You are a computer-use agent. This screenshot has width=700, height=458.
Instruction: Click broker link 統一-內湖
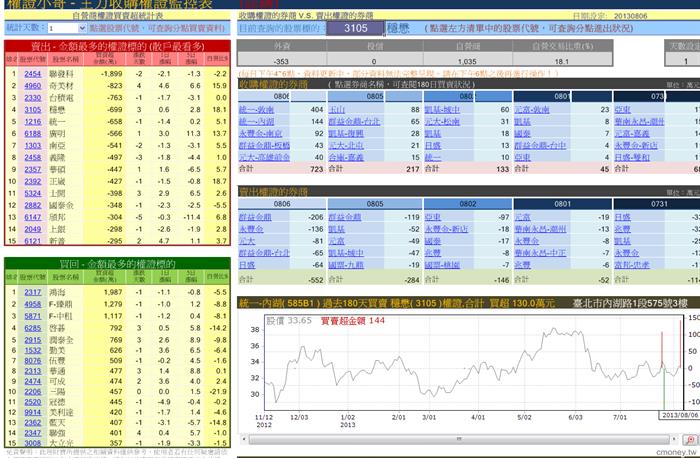tap(256, 121)
